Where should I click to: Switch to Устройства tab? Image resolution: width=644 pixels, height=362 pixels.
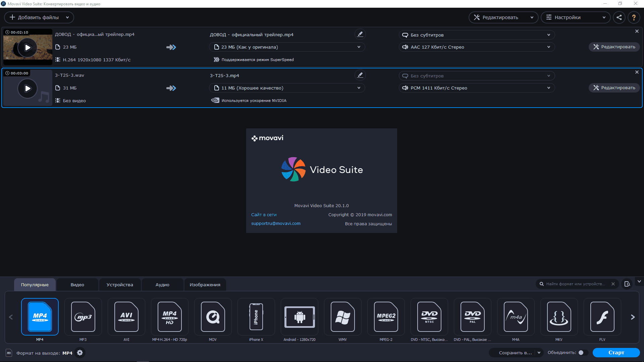(x=120, y=285)
